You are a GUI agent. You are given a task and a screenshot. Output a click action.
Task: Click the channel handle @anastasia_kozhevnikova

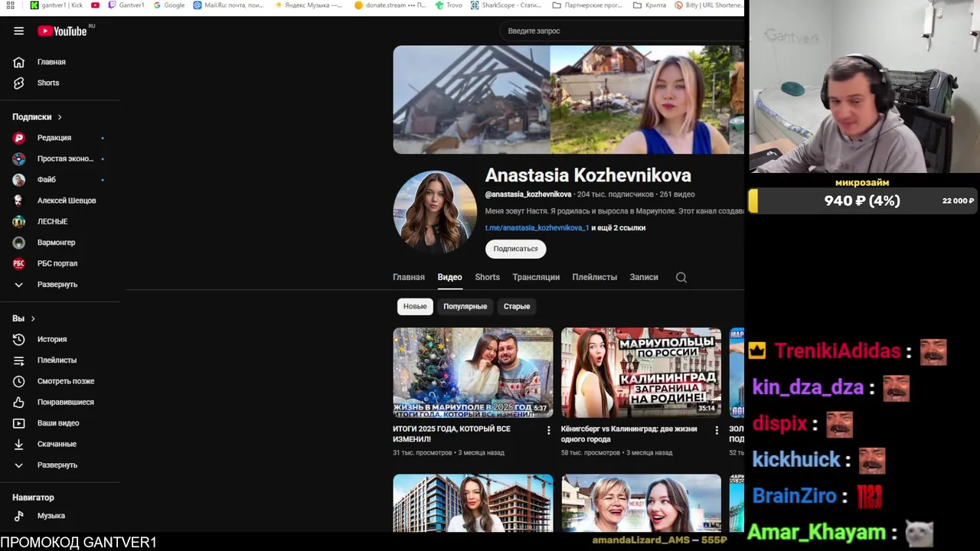coord(528,194)
